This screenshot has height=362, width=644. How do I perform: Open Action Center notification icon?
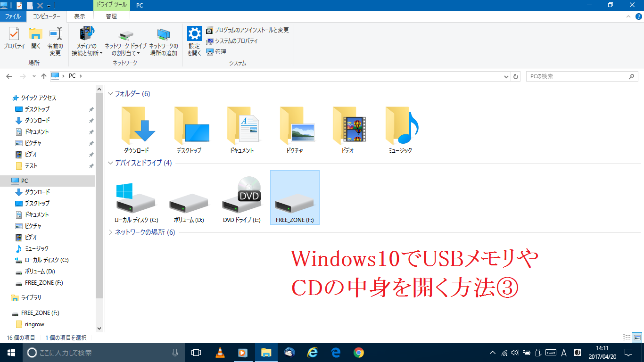(628, 353)
